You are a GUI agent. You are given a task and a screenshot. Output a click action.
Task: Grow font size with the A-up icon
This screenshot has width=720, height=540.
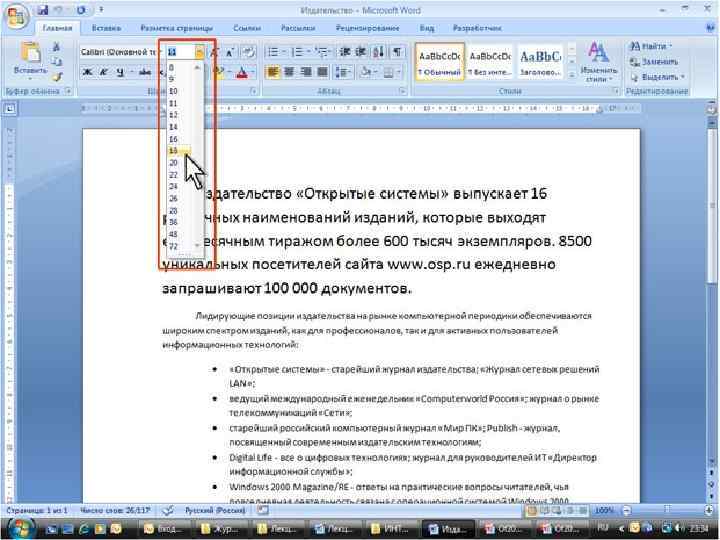pyautogui.click(x=214, y=52)
